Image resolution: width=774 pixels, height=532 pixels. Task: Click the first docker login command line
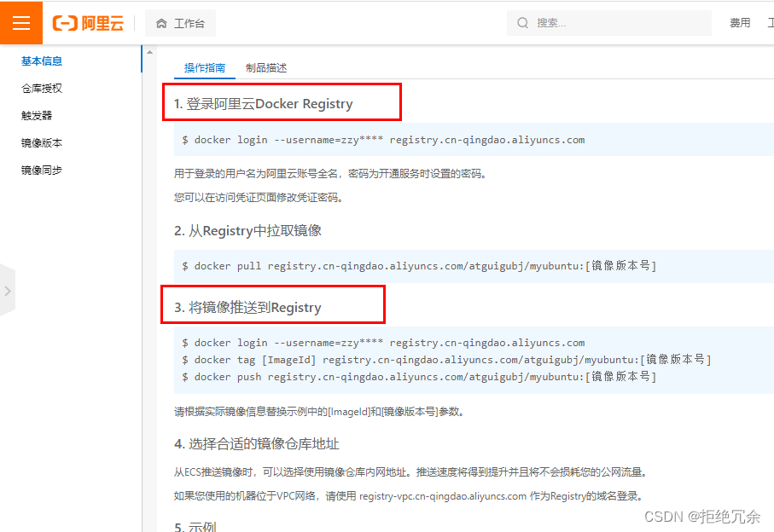[383, 140]
